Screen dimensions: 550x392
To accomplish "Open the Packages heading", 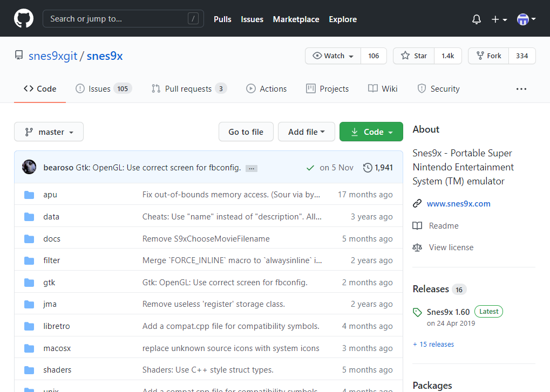I will tap(432, 386).
